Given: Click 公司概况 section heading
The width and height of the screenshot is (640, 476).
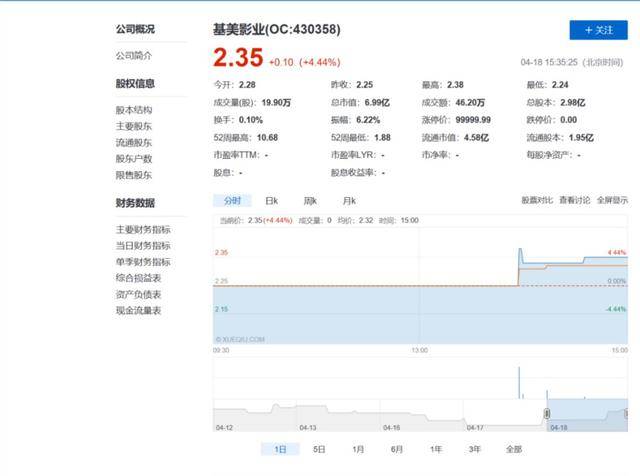Looking at the screenshot, I should (135, 29).
